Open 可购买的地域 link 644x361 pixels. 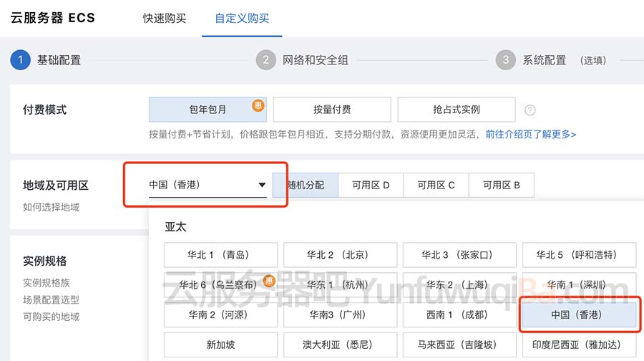tap(52, 317)
